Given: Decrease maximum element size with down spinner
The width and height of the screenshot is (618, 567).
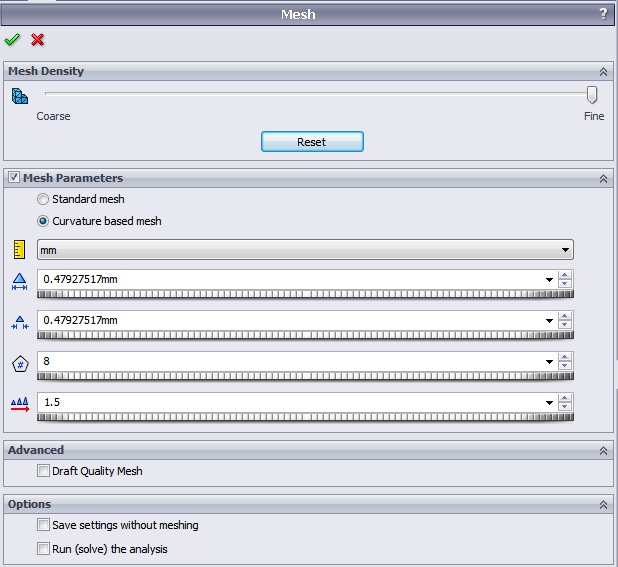Looking at the screenshot, I should click(565, 284).
